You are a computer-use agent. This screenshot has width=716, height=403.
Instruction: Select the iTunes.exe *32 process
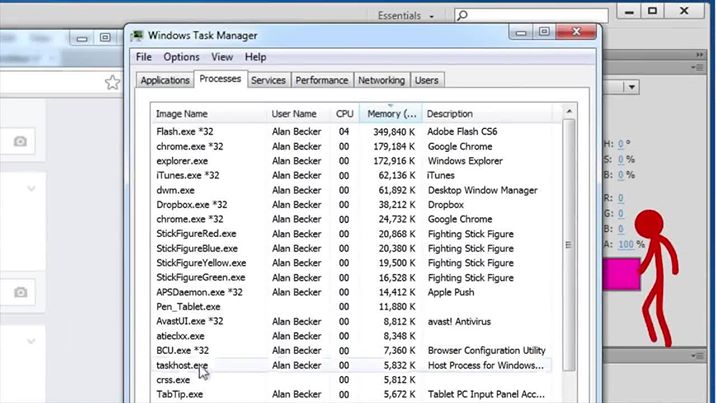188,175
